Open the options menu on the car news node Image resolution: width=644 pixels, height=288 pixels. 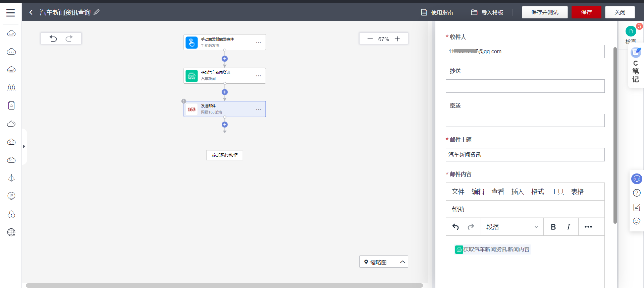point(258,76)
